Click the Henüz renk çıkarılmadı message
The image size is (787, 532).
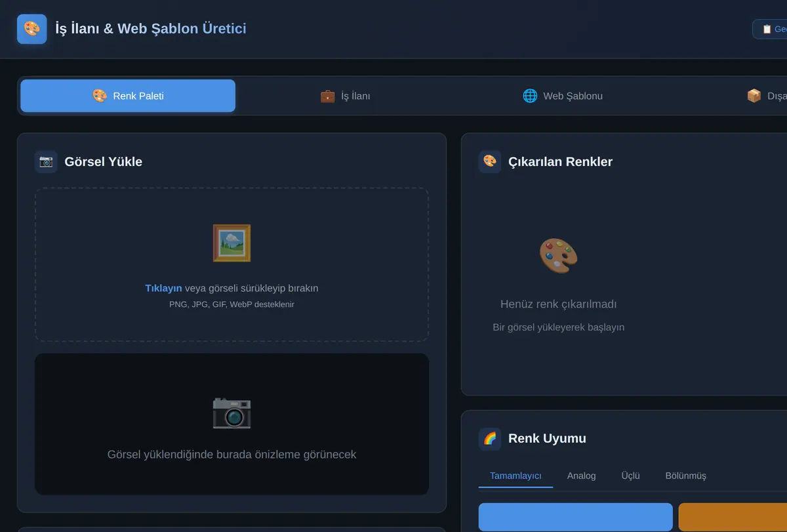[559, 304]
